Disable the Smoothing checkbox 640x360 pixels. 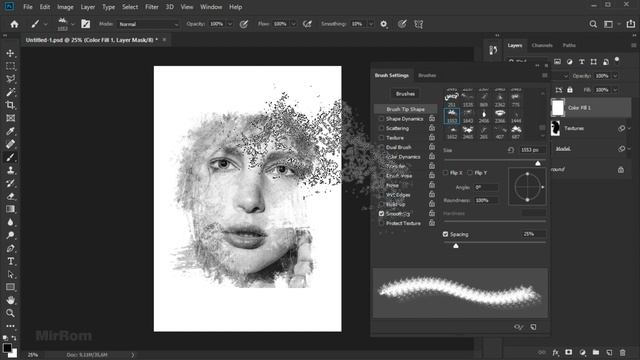[x=381, y=213]
